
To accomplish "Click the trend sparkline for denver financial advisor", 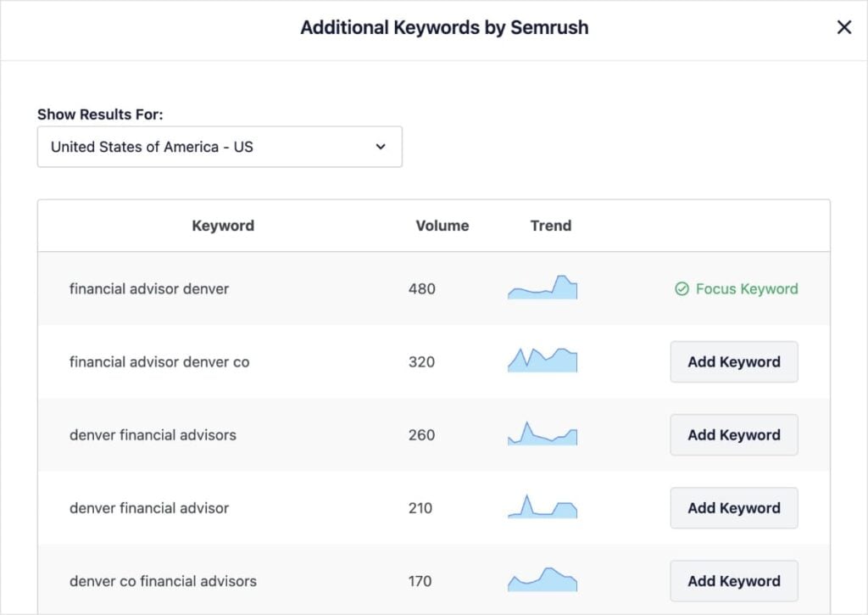I will tap(542, 507).
